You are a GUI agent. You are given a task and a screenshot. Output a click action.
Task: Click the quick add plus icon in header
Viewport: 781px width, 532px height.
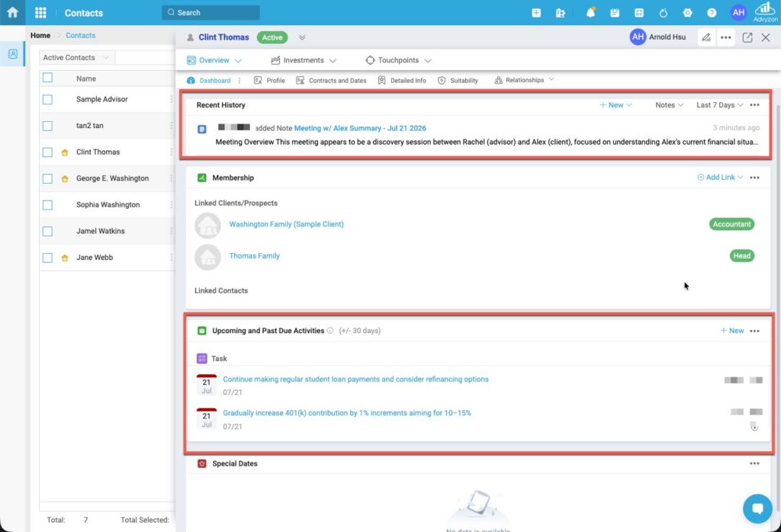[x=536, y=13]
